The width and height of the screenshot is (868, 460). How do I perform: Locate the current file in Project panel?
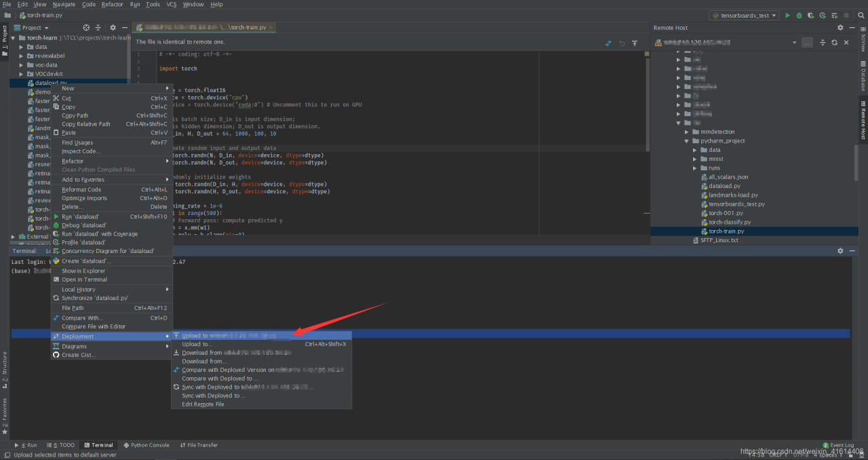(x=86, y=28)
